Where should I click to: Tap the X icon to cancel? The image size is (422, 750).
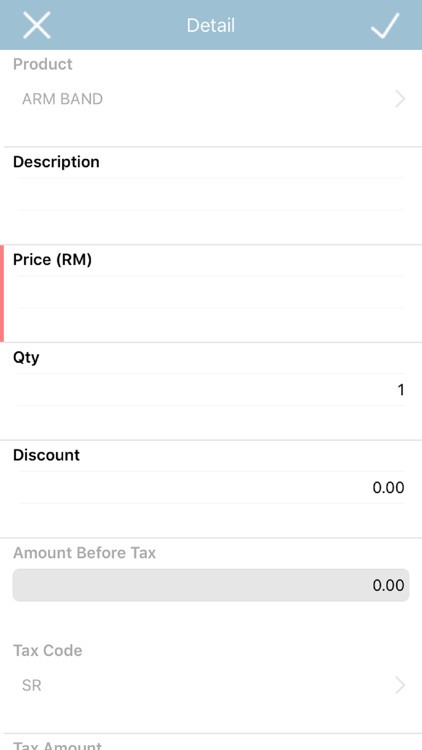tap(37, 25)
